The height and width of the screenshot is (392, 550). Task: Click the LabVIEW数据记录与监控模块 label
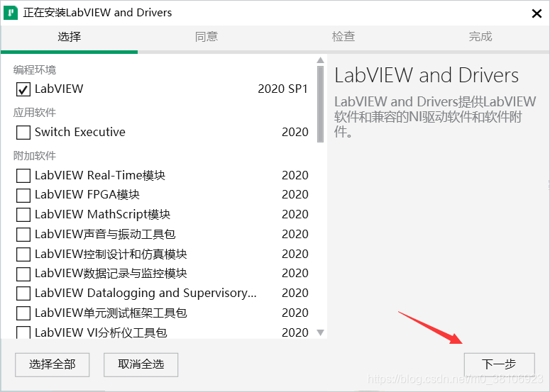pyautogui.click(x=111, y=273)
